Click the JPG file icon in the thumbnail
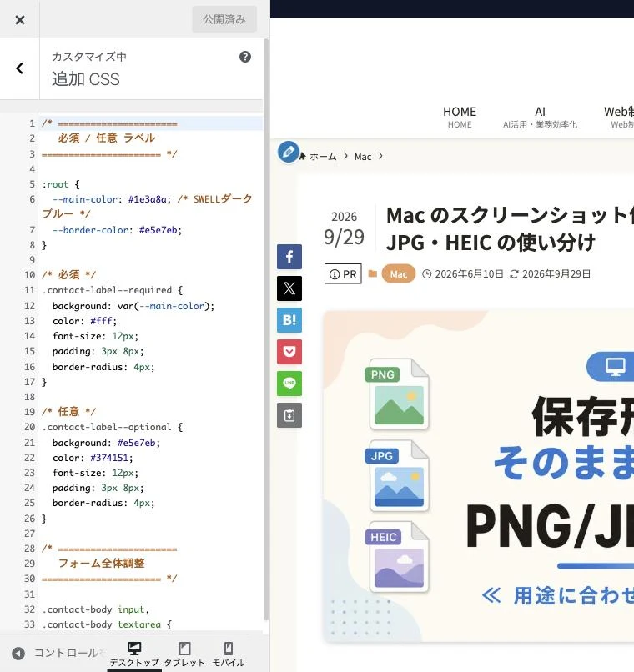The width and height of the screenshot is (634, 672). [399, 475]
